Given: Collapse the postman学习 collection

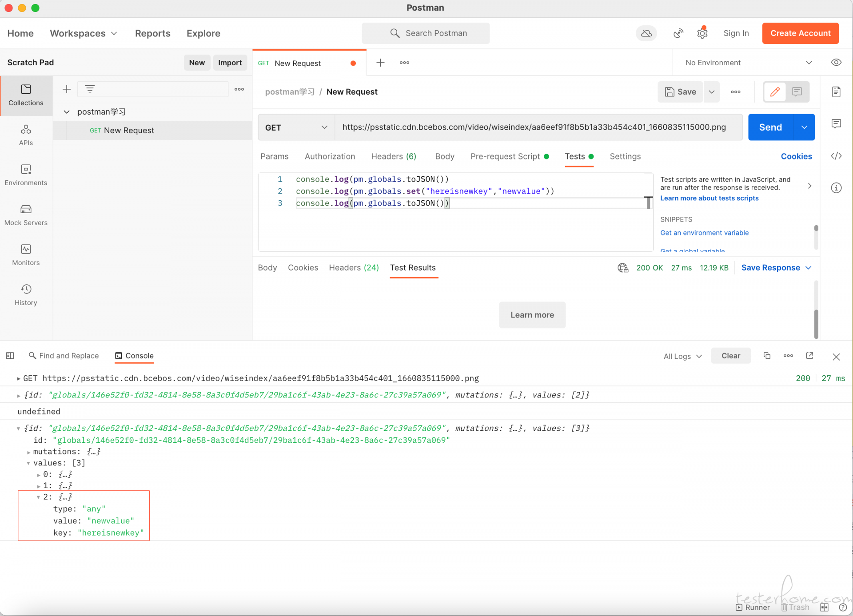Looking at the screenshot, I should pyautogui.click(x=67, y=112).
